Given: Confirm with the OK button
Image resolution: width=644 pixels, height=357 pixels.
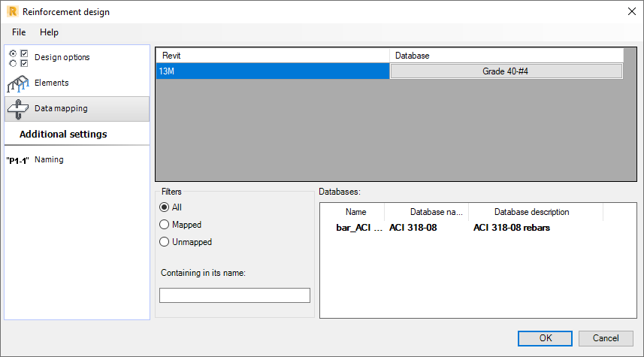Looking at the screenshot, I should (545, 338).
